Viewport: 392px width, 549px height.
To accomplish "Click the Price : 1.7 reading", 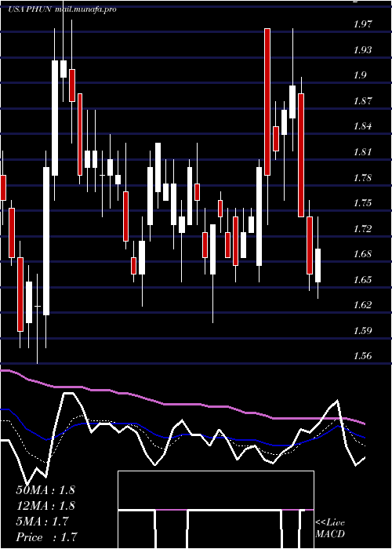I will point(45,537).
